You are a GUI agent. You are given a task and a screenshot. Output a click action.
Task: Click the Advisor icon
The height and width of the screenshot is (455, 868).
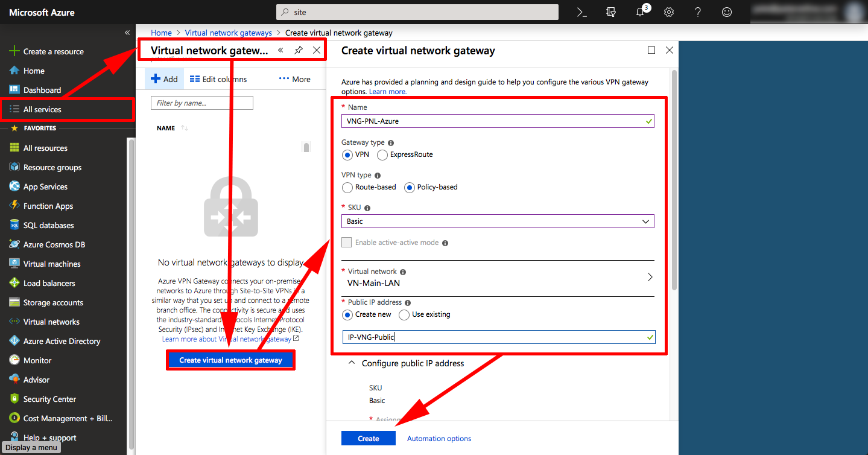point(14,380)
